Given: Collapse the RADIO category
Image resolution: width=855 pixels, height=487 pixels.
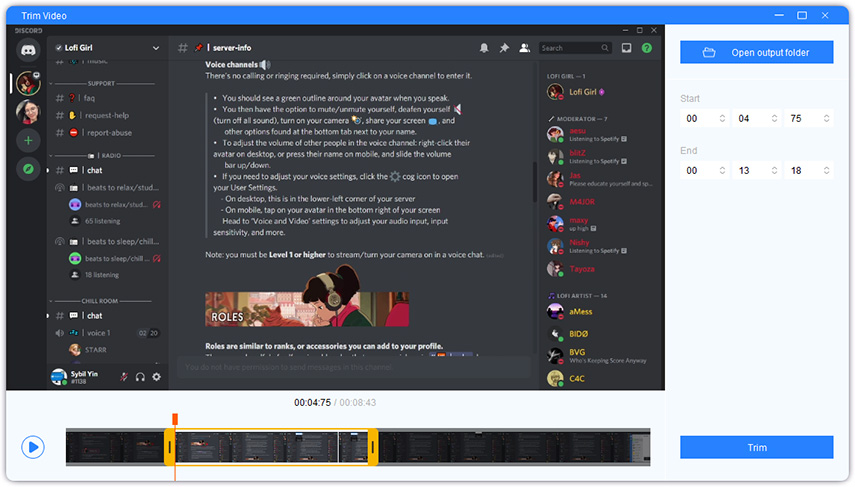Looking at the screenshot, I should click(x=104, y=155).
